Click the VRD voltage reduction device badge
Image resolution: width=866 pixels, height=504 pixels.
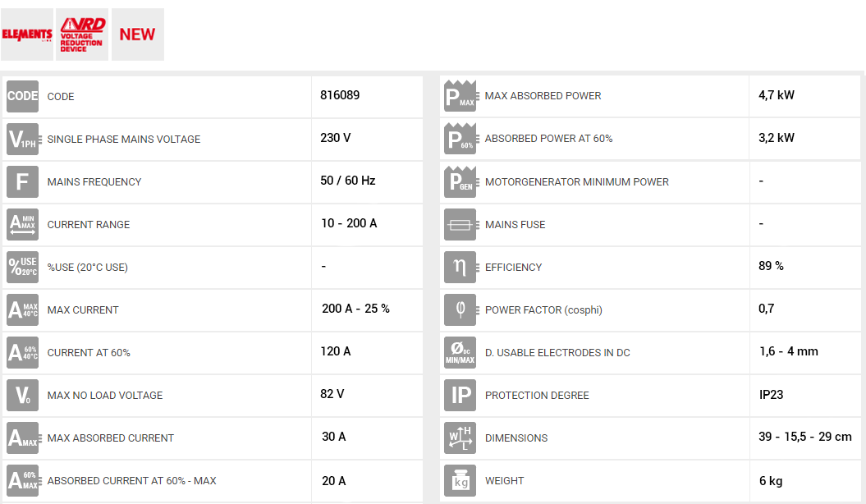point(82,34)
